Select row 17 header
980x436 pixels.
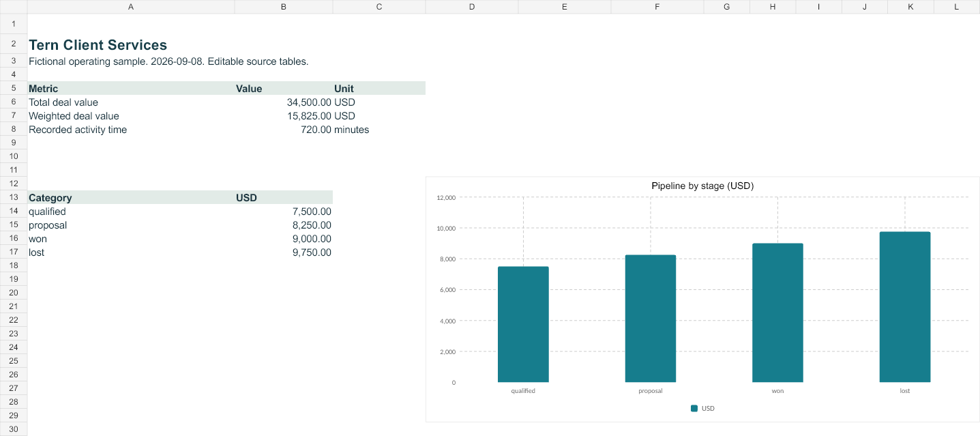point(14,252)
